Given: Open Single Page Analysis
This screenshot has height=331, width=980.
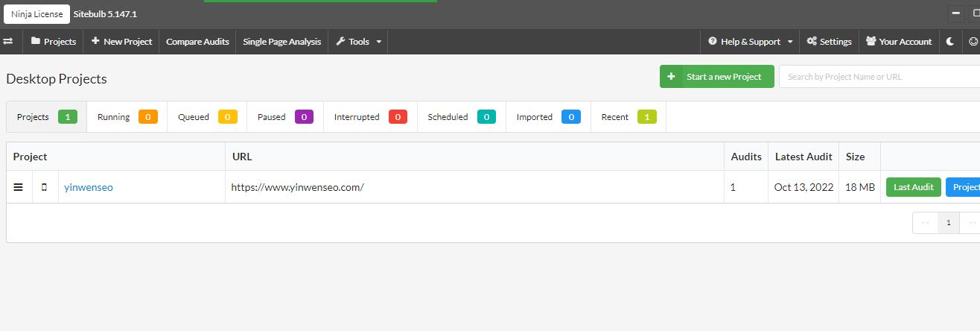Looking at the screenshot, I should coord(281,42).
